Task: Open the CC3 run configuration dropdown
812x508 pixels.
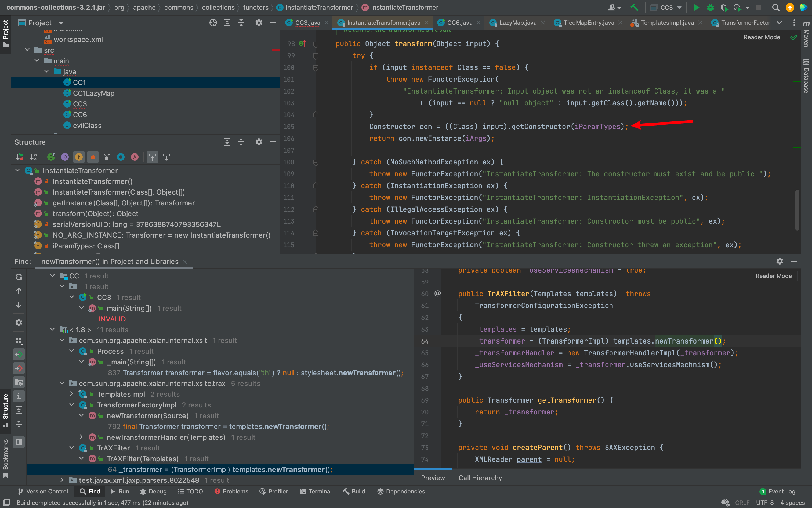Action: [666, 8]
